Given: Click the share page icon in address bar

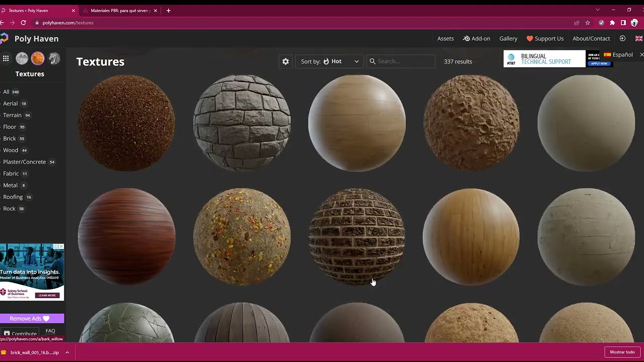Looking at the screenshot, I should click(577, 23).
